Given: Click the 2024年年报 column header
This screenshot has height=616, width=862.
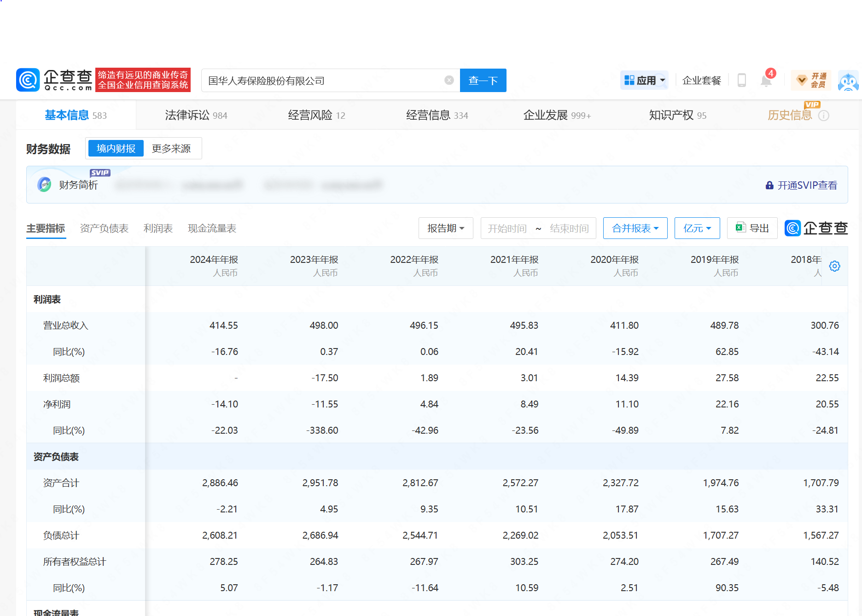Looking at the screenshot, I should [x=214, y=260].
